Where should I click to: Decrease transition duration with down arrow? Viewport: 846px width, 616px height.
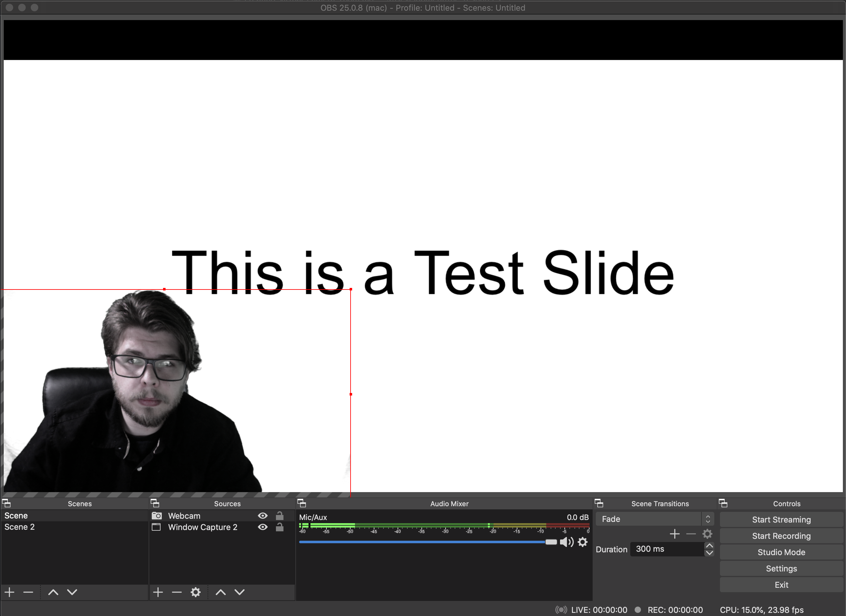(x=709, y=553)
